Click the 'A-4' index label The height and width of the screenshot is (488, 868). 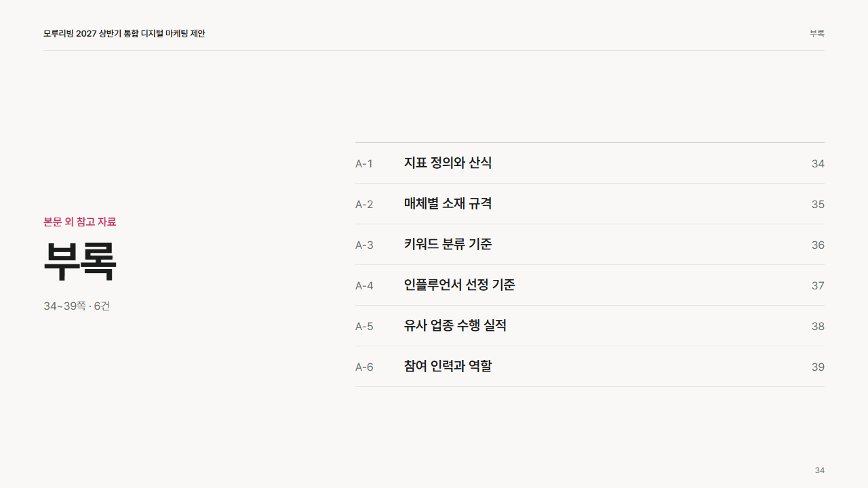click(364, 285)
